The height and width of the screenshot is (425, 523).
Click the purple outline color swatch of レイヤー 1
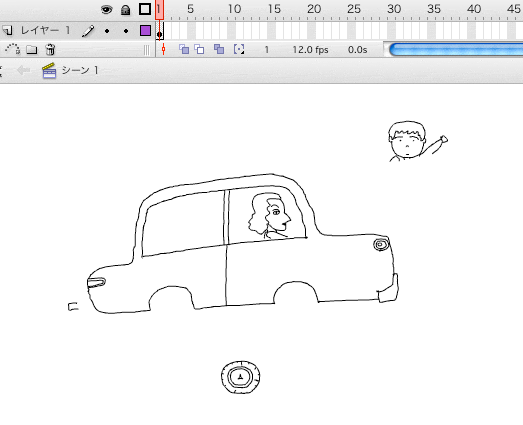145,31
